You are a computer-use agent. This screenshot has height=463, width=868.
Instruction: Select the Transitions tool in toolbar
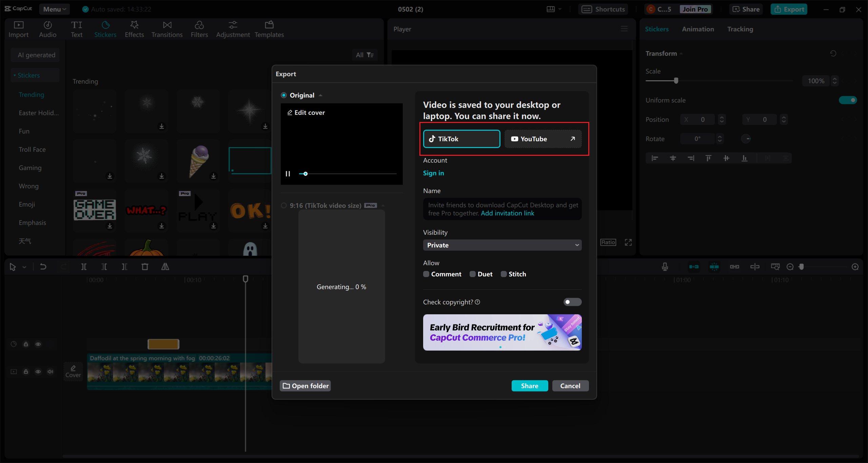pyautogui.click(x=167, y=29)
